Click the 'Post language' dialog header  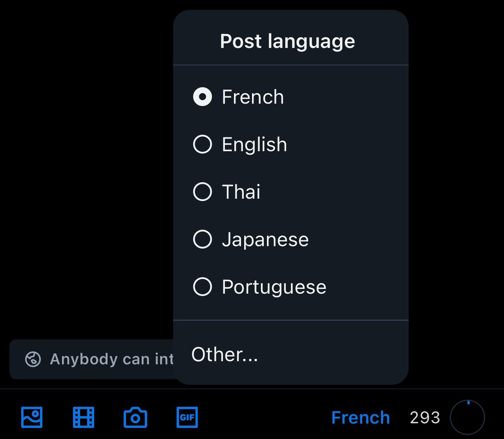[x=287, y=41]
